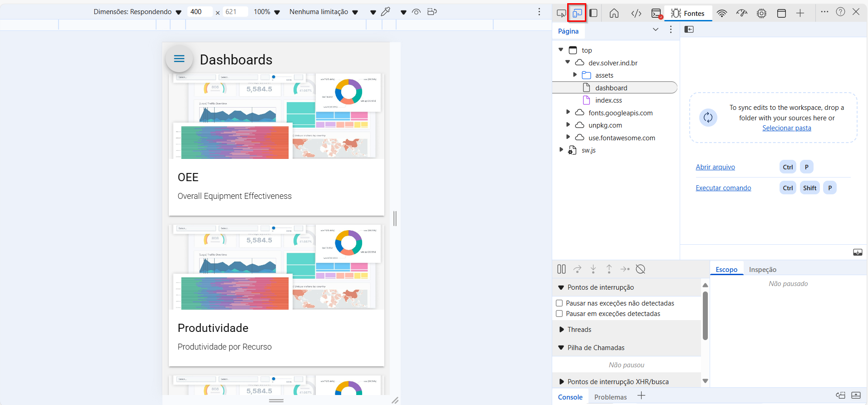868x405 pixels.
Task: Open the Application window tab icon
Action: 781,13
